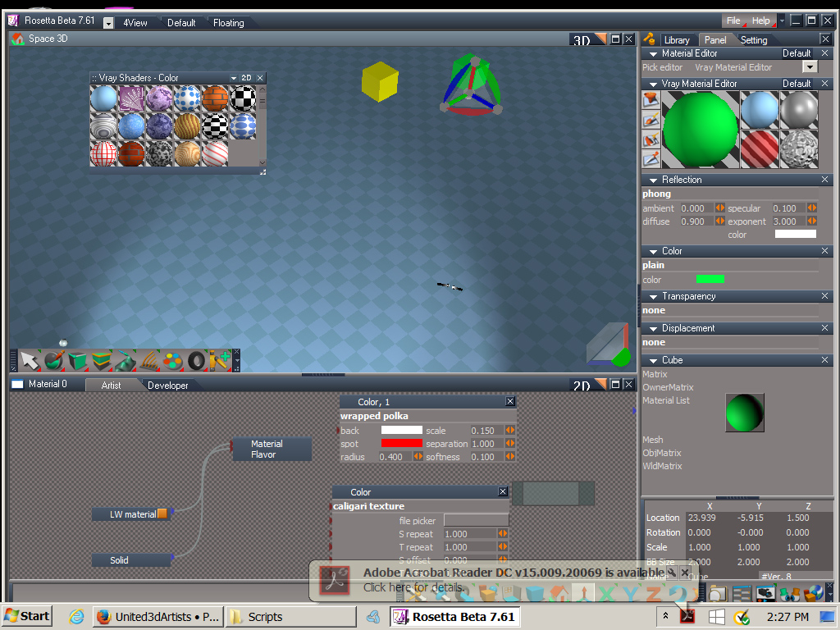Click the green plain color swatch
The width and height of the screenshot is (840, 630).
pyautogui.click(x=710, y=279)
